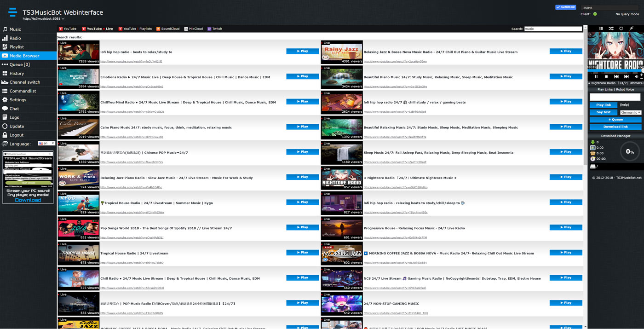Open the Language dropdown in the sidebar
Image resolution: width=644 pixels, height=329 pixels.
pyautogui.click(x=46, y=144)
